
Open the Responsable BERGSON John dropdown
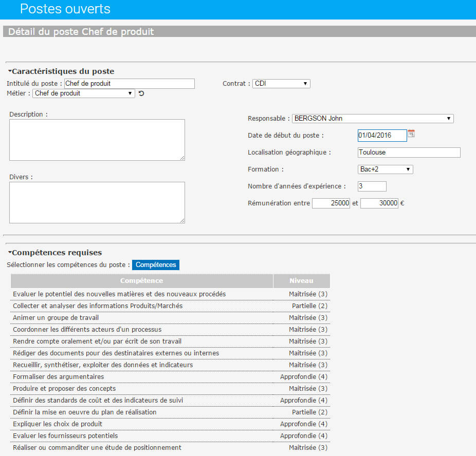[x=373, y=119]
